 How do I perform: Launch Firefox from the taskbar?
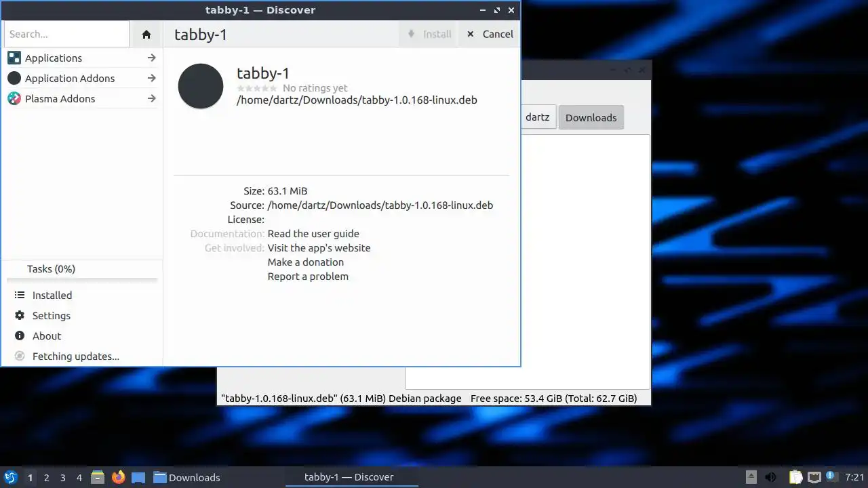119,477
